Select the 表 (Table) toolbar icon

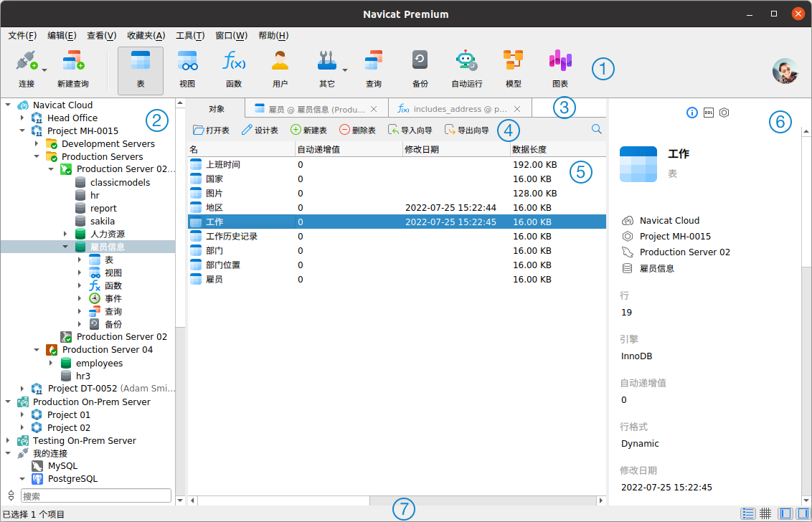(141, 71)
